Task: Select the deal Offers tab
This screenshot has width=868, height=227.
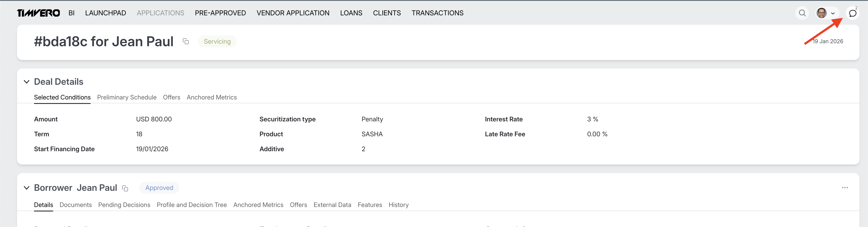Action: 171,97
